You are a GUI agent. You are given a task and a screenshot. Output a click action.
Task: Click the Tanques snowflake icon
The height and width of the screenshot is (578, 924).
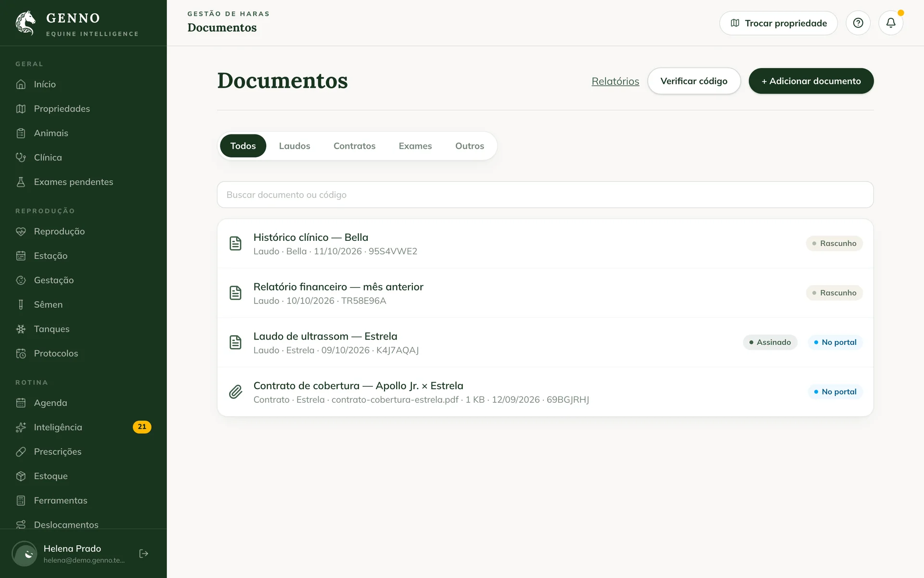21,329
